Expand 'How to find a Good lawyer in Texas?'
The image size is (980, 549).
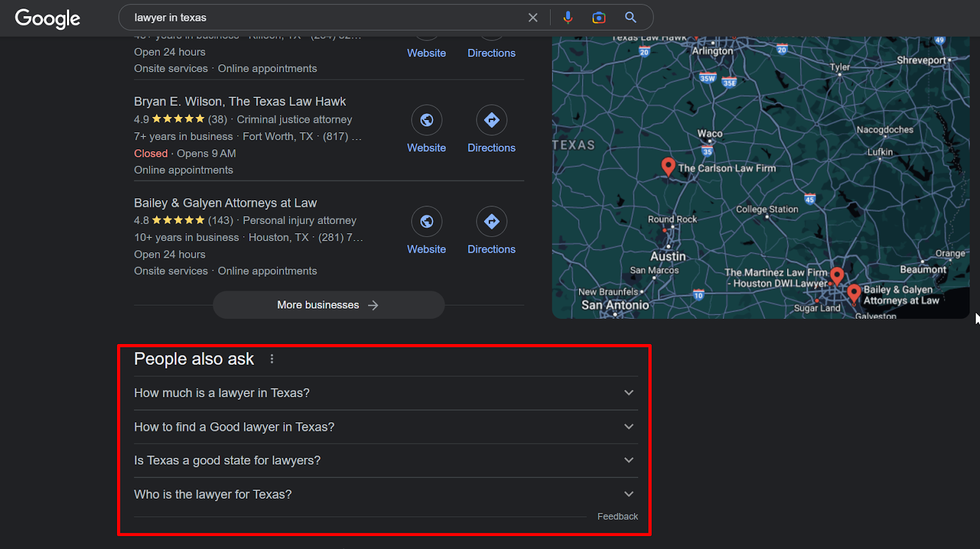pyautogui.click(x=386, y=427)
